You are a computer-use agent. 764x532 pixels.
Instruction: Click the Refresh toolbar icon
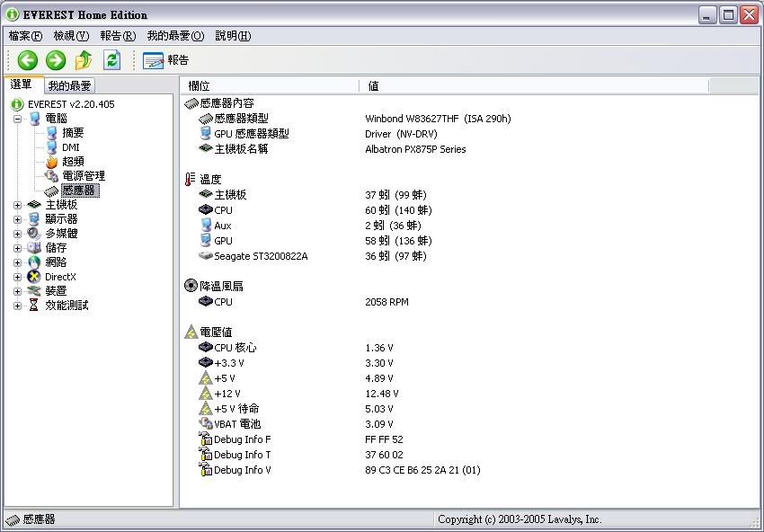click(111, 60)
